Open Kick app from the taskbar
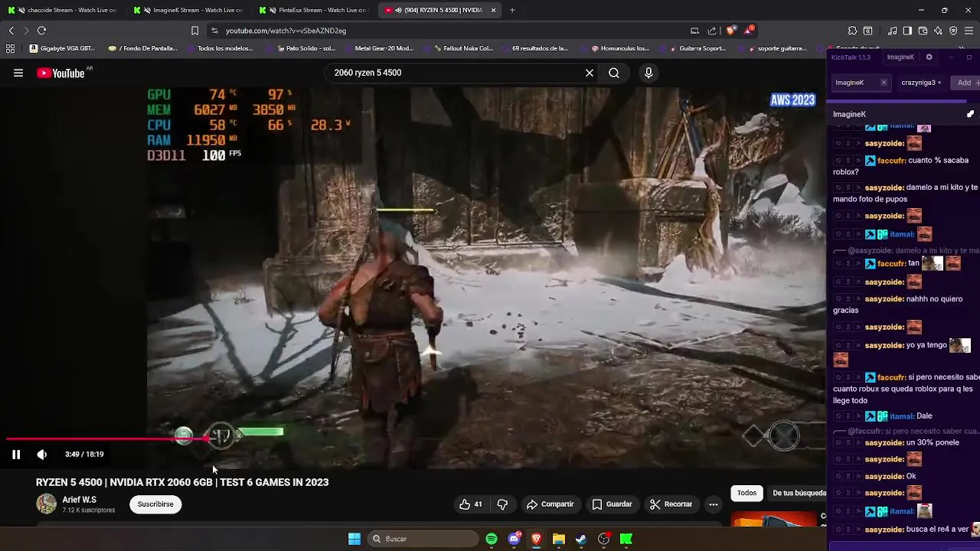The height and width of the screenshot is (551, 980). [626, 539]
